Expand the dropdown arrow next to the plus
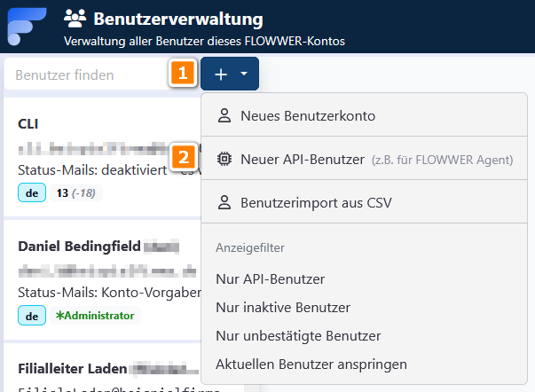 pos(244,74)
